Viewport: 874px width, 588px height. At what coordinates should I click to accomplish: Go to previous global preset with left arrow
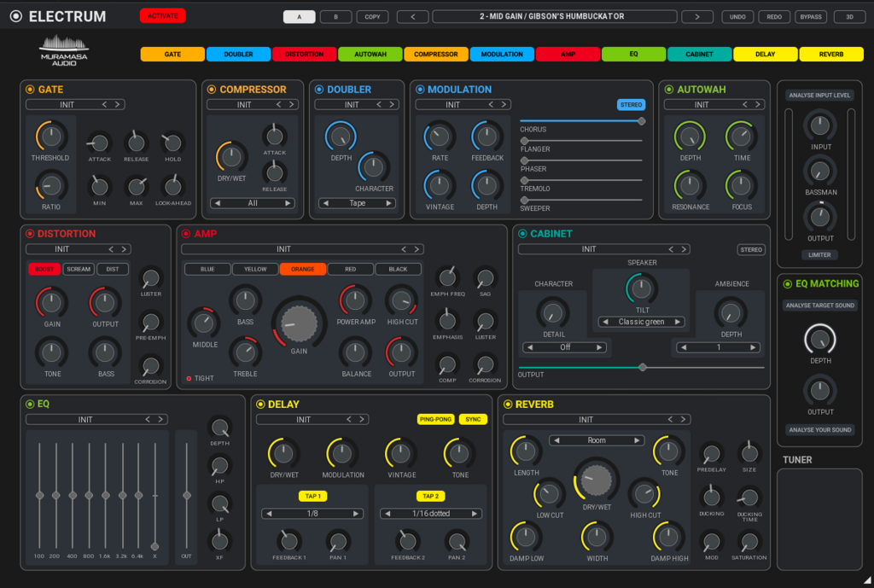click(x=412, y=17)
